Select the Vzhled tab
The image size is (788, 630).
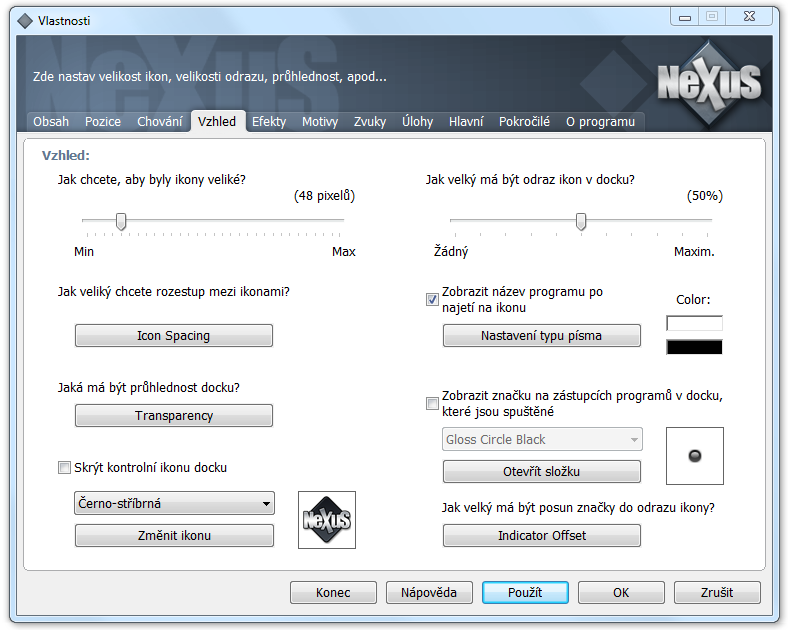(217, 122)
